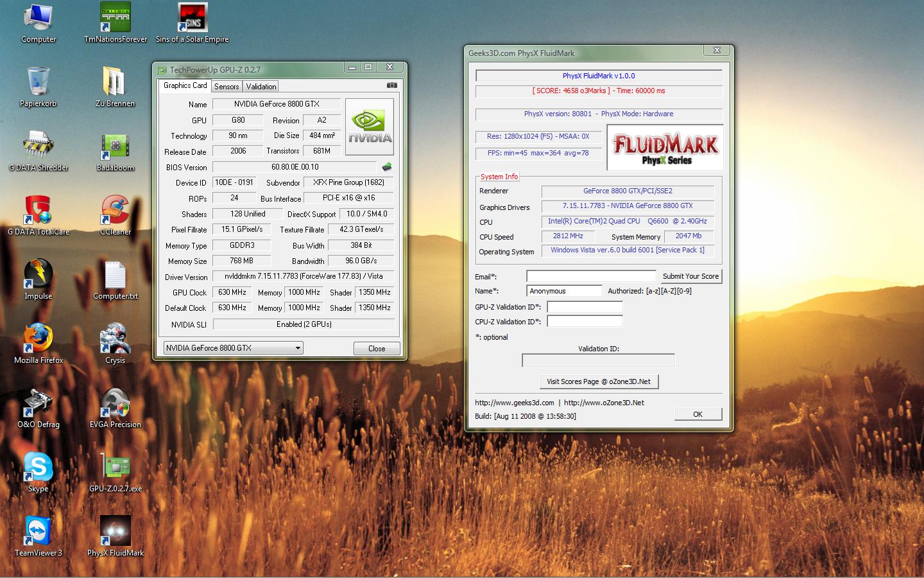Click the CPU Speed 2812 MHz value
924x578 pixels.
(568, 236)
